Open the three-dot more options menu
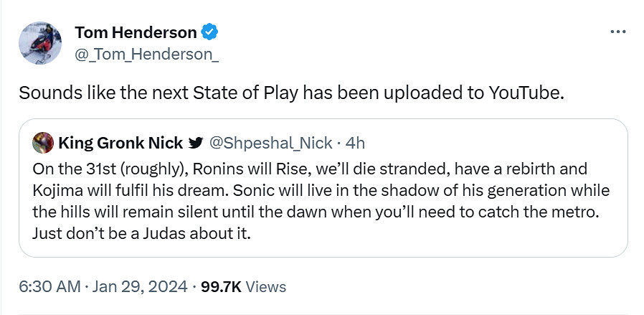This screenshot has height=315, width=644. (x=617, y=32)
